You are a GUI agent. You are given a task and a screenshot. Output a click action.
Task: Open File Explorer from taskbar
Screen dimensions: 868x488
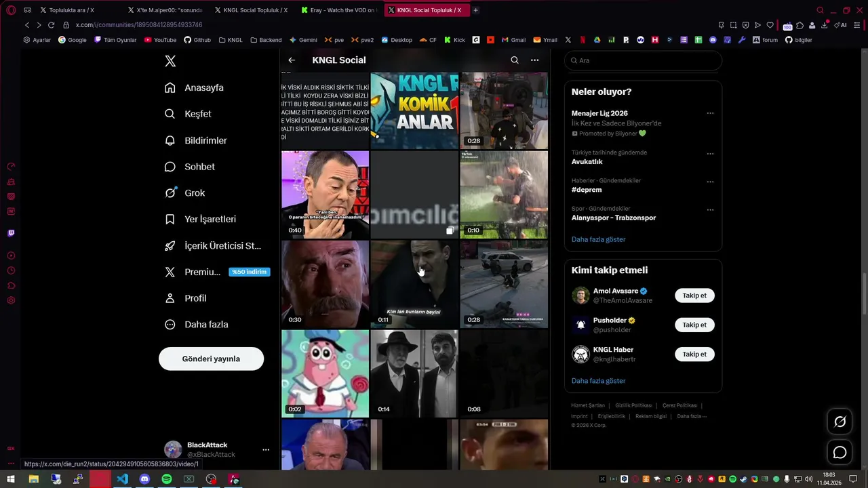coord(33,479)
